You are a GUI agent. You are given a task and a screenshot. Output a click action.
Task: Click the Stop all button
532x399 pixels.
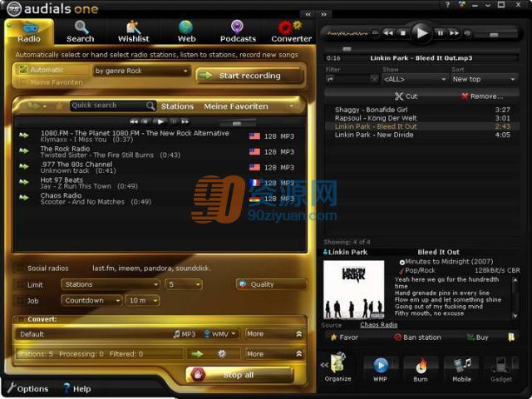point(239,375)
